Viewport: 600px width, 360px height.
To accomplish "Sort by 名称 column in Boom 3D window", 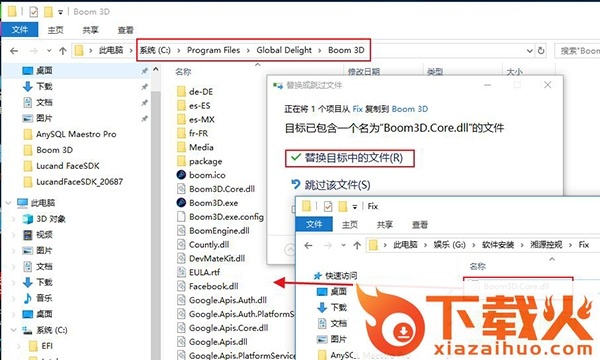I will pos(183,72).
